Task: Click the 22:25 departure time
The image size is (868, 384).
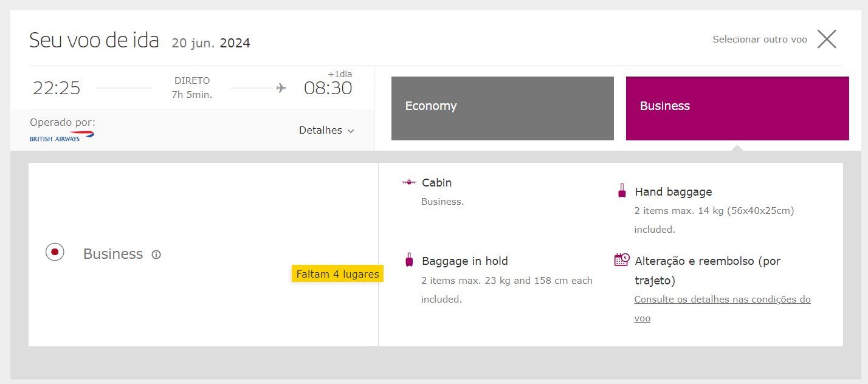Action: (57, 88)
